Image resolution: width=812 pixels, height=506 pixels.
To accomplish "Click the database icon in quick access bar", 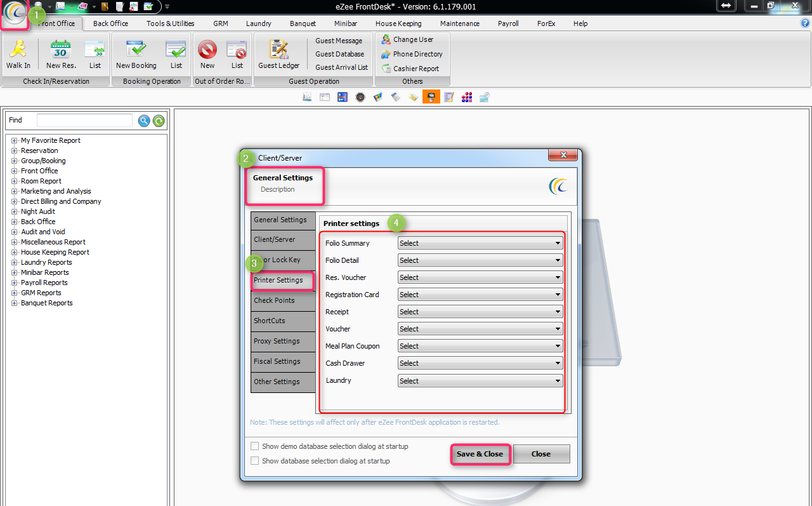I will point(38,5).
